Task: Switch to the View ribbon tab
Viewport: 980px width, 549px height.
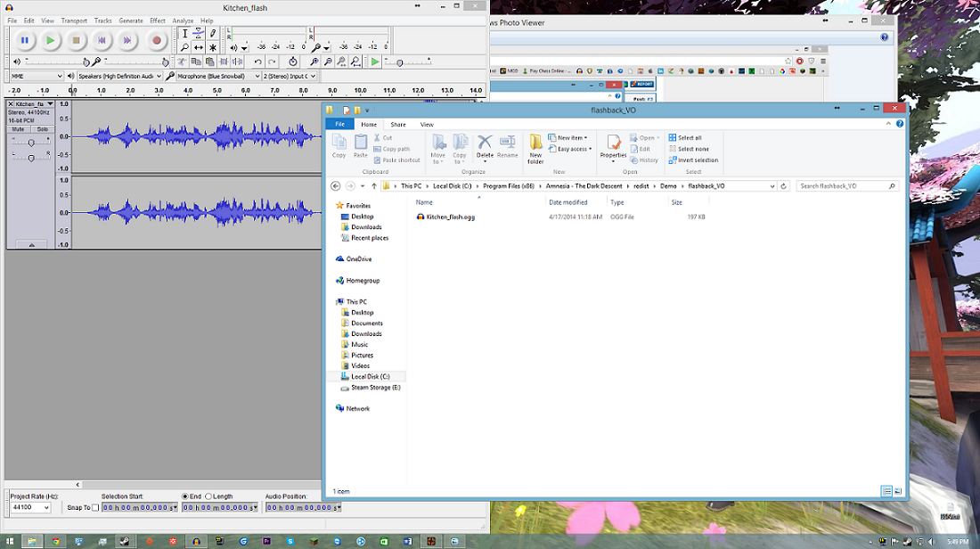Action: tap(427, 125)
